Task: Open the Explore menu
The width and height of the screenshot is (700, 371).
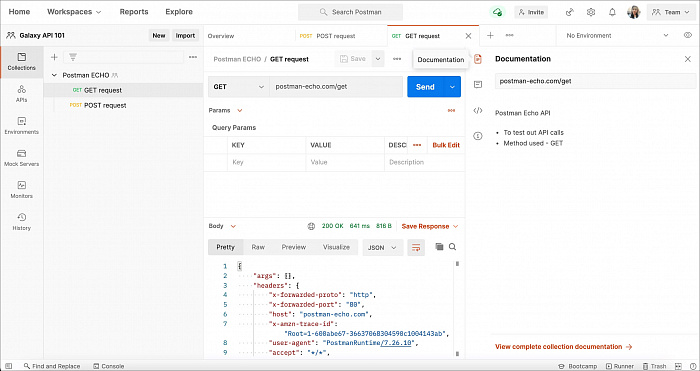Action: click(x=179, y=12)
